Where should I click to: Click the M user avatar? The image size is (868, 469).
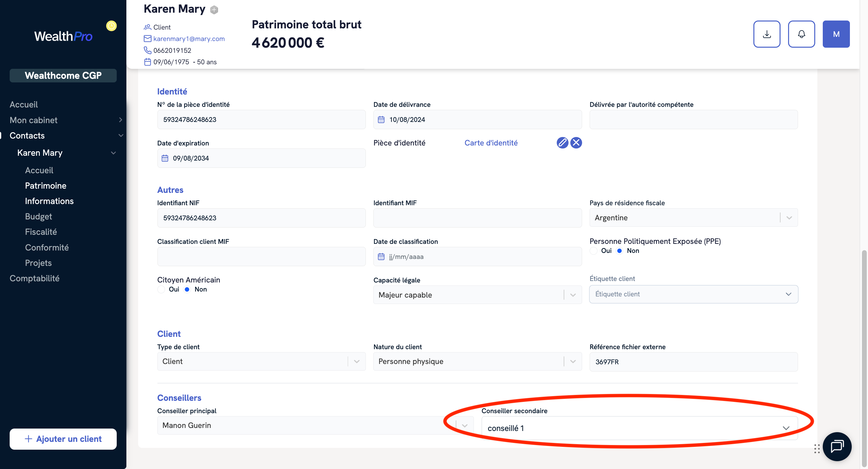[836, 34]
